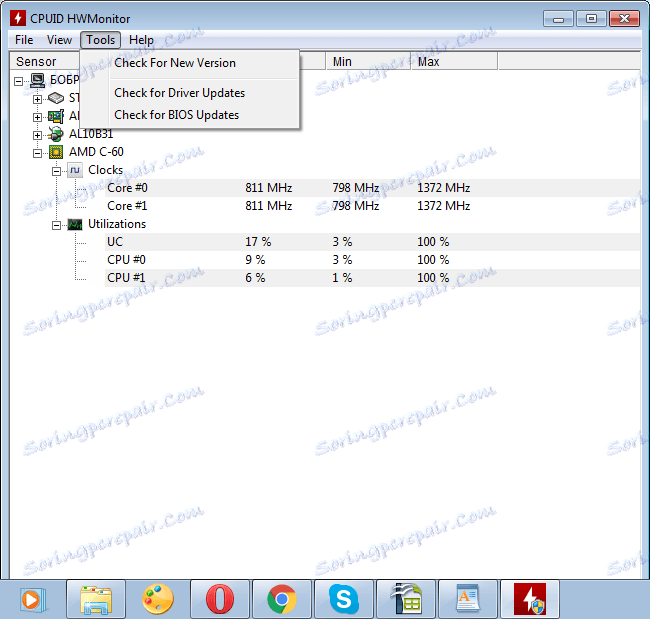Minimize the HWMonitor window
650x619 pixels.
click(x=558, y=19)
